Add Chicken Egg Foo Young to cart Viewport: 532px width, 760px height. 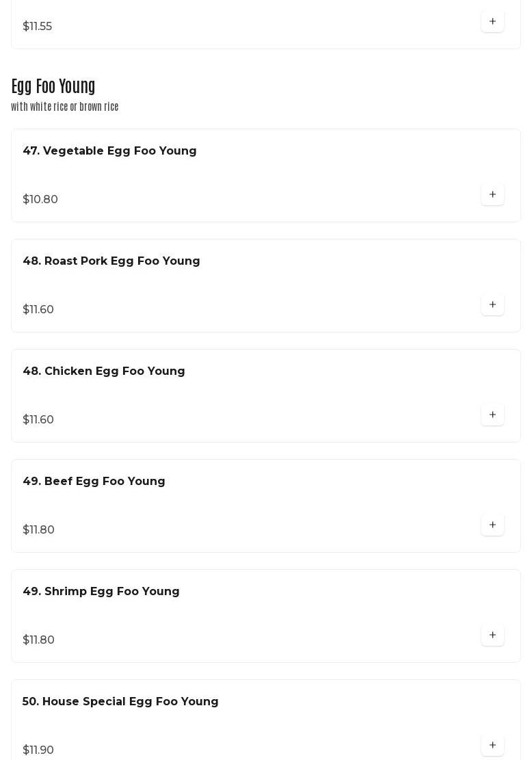tap(492, 415)
